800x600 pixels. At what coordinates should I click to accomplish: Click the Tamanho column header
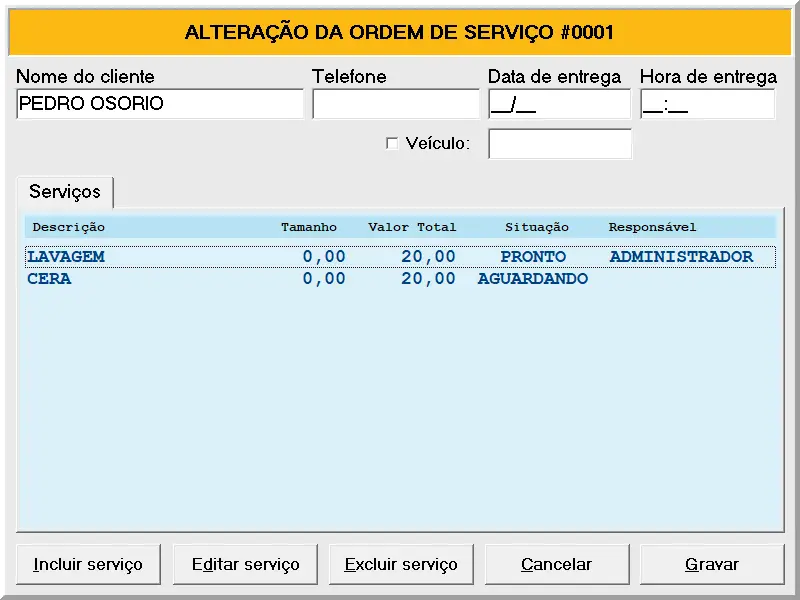(x=309, y=227)
